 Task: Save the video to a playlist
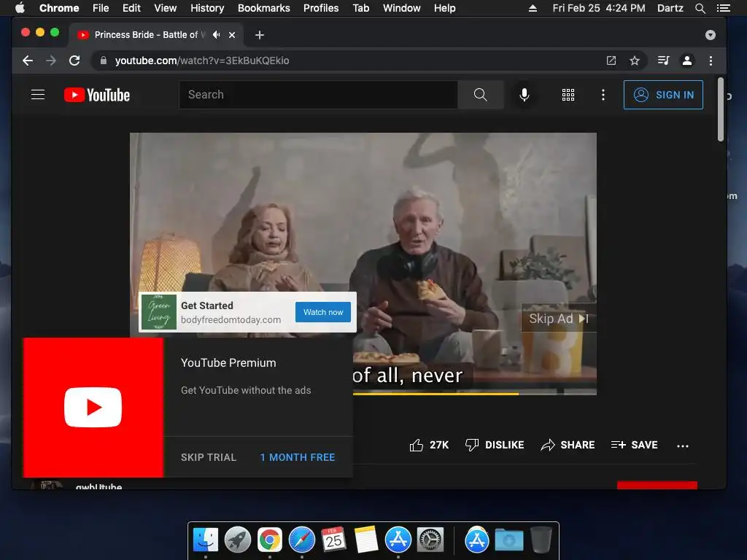coord(634,445)
